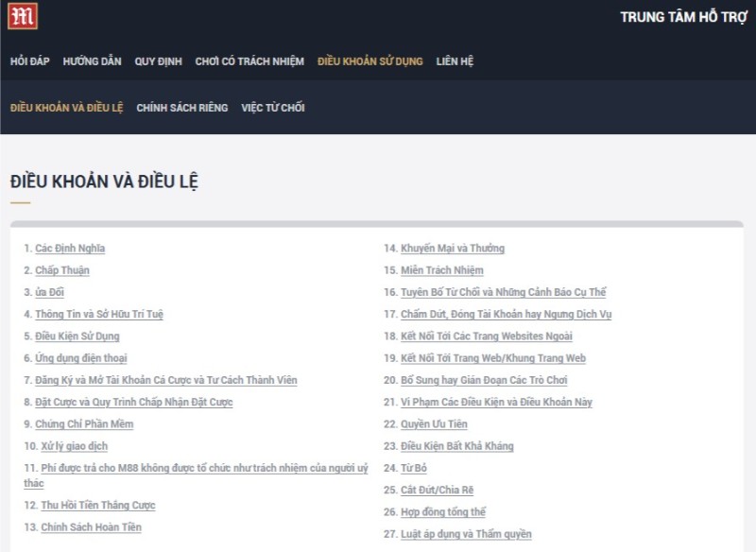This screenshot has height=552, width=756.
Task: Select the Điều Khoản và Điều Lệ tab
Action: 67,108
